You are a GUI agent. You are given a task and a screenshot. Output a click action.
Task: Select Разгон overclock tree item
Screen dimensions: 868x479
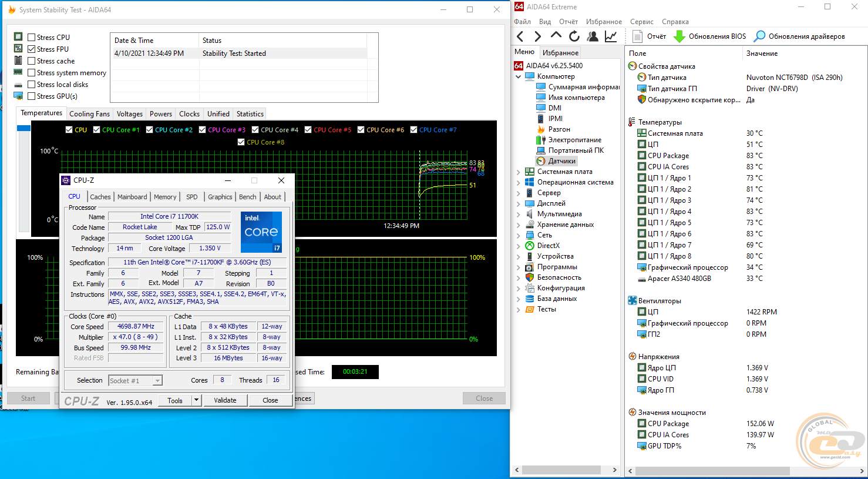(x=553, y=129)
